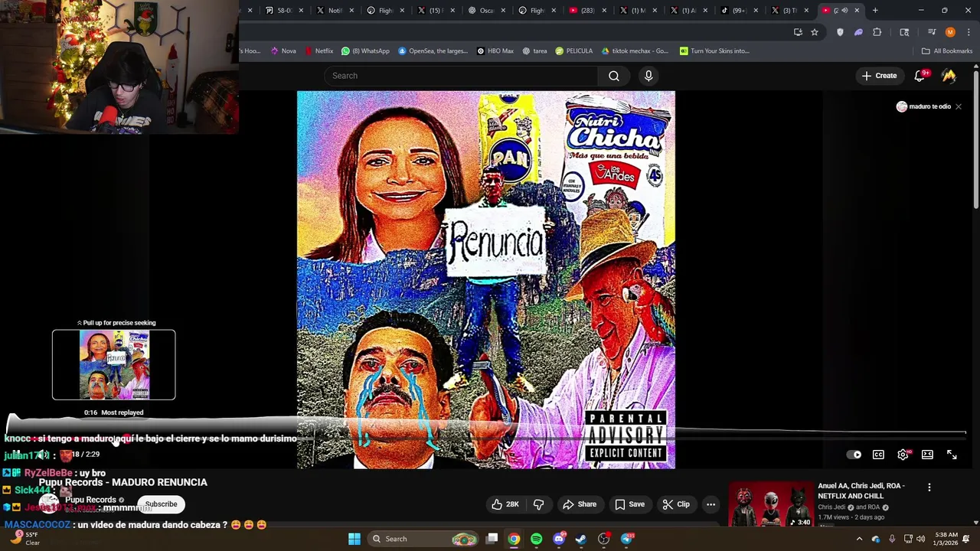The width and height of the screenshot is (980, 551).
Task: Open player settings gear
Action: point(903,455)
